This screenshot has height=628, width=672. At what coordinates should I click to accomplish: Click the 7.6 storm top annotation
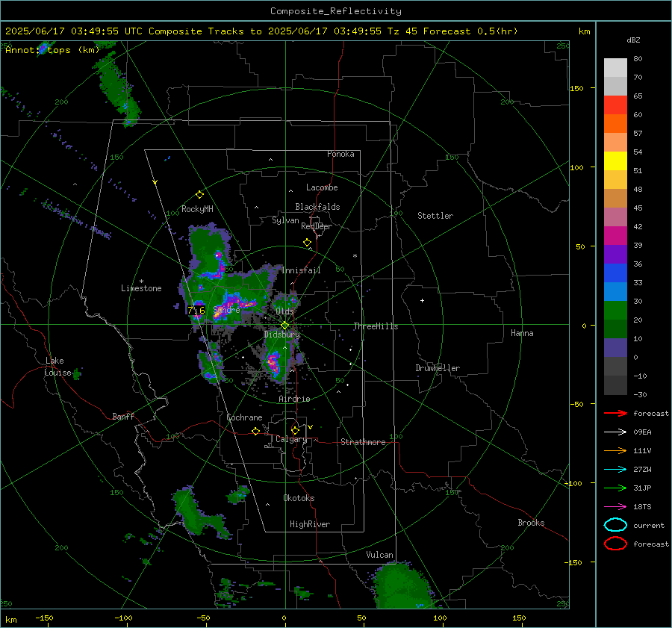196,309
